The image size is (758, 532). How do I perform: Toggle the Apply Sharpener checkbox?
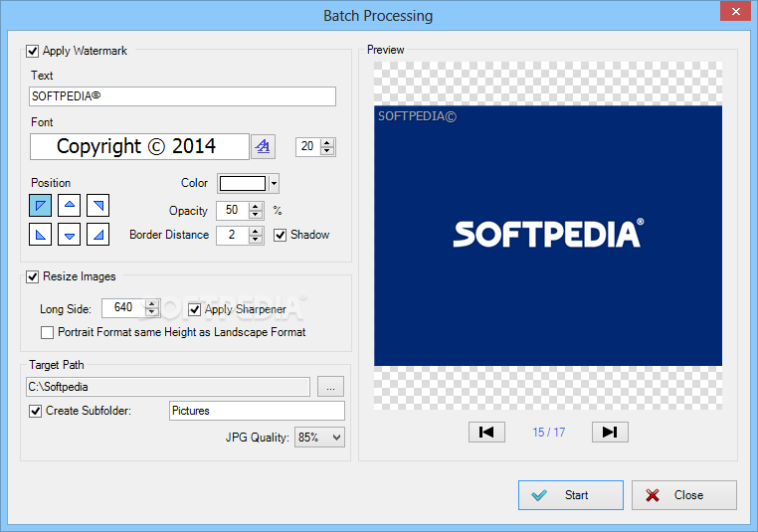[194, 309]
